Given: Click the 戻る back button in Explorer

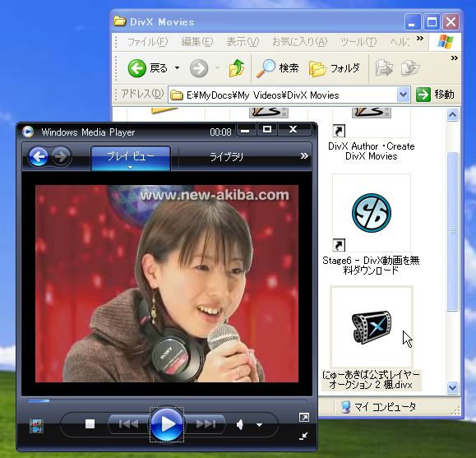Looking at the screenshot, I should tap(148, 68).
